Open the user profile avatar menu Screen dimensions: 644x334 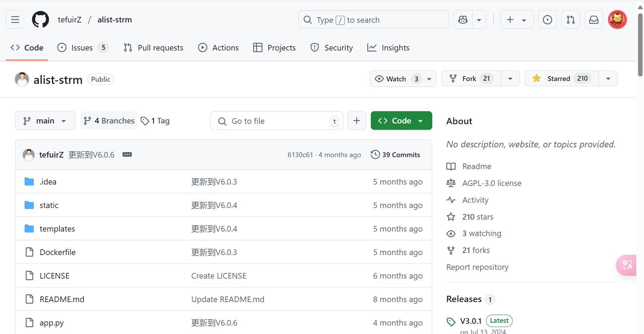tap(617, 20)
